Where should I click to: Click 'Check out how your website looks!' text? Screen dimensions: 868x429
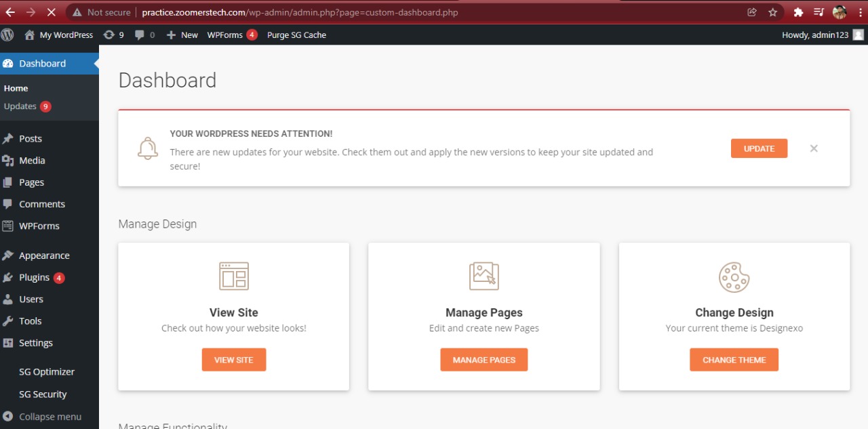pos(234,328)
